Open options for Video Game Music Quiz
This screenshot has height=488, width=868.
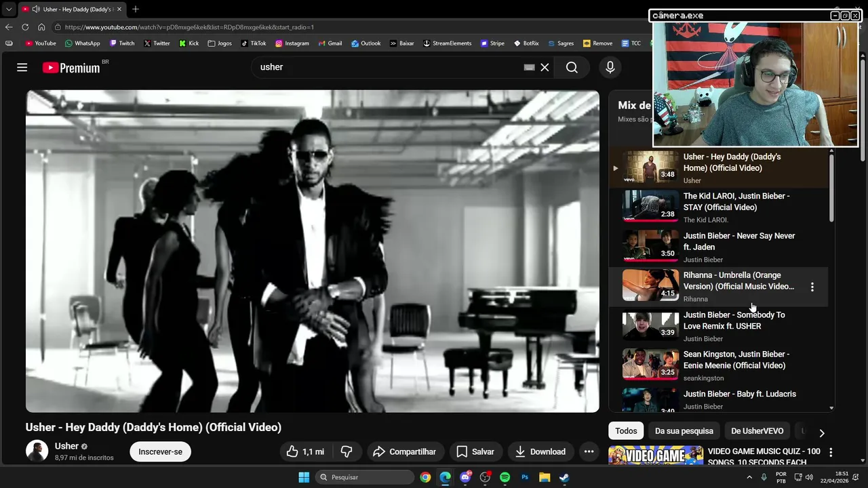[x=830, y=452]
